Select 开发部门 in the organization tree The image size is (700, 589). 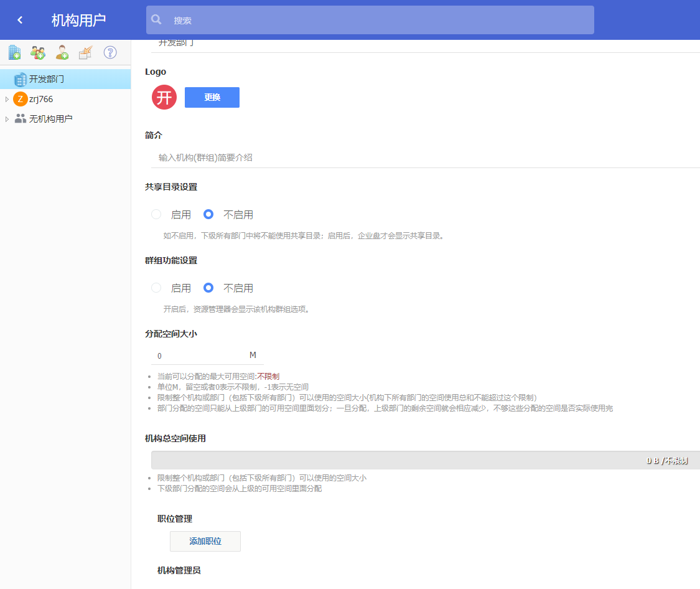point(46,79)
